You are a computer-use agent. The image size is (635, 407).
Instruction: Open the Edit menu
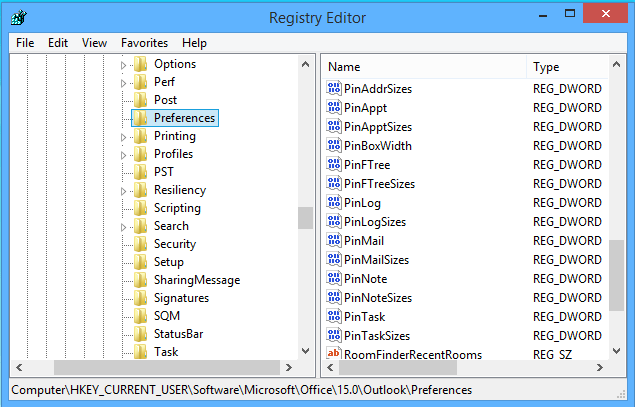click(x=58, y=43)
